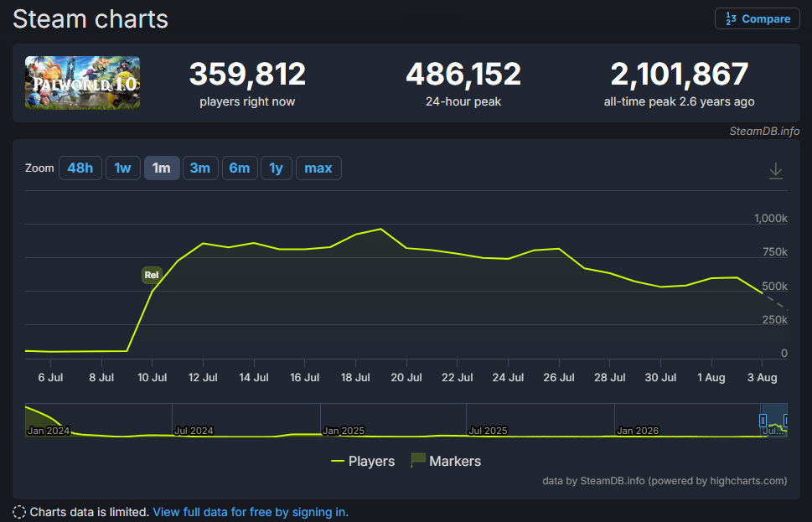Click the Jul 2024 label in navigator

194,431
